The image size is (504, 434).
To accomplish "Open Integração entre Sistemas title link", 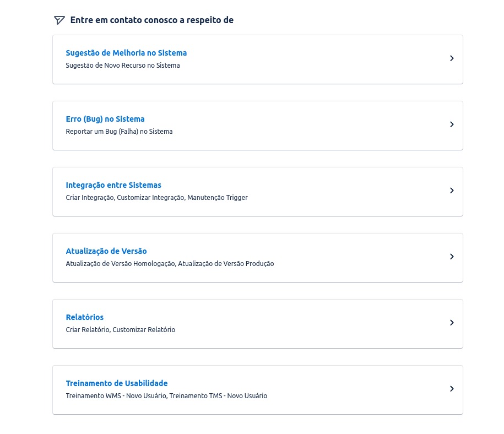I will pyautogui.click(x=113, y=185).
